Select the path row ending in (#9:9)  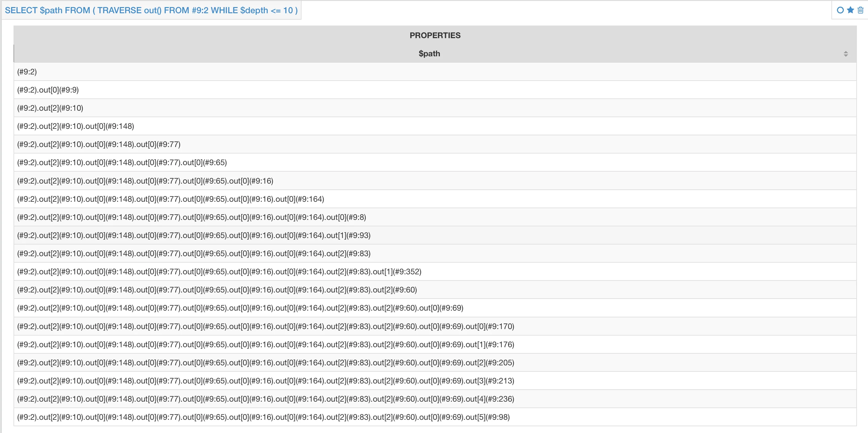[x=48, y=90]
